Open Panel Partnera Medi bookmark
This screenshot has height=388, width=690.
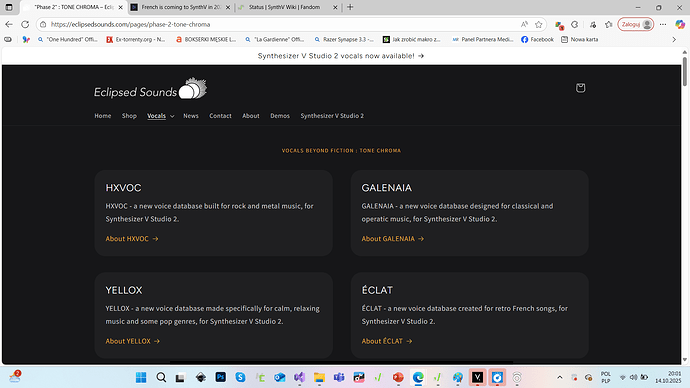483,40
